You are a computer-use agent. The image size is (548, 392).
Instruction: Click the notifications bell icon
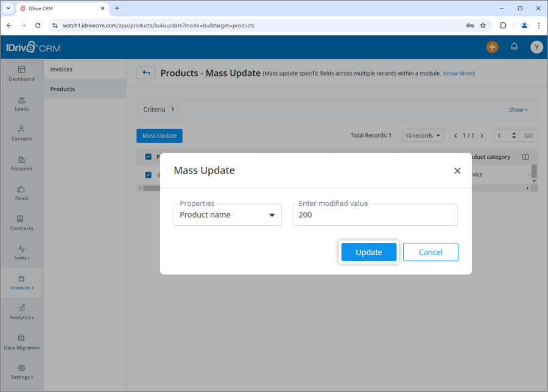[x=515, y=46]
